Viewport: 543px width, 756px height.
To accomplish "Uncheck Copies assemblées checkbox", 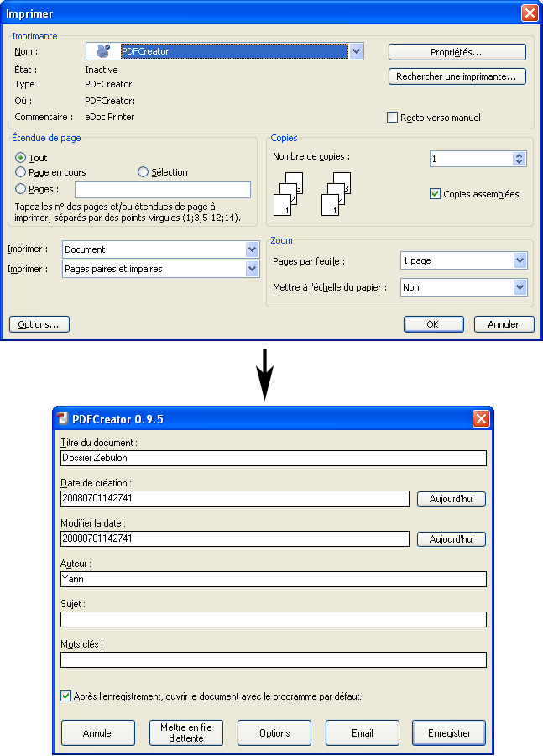I will [435, 194].
